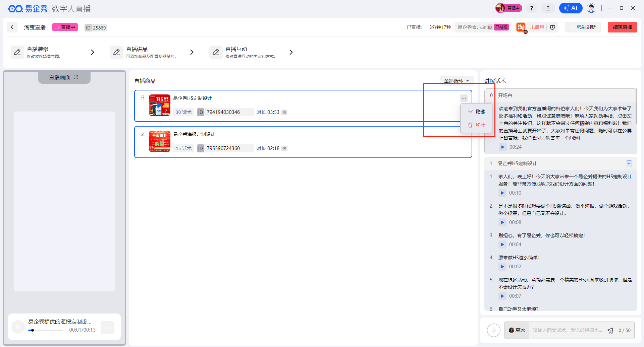Image resolution: width=644 pixels, height=347 pixels.
Task: Toggle the preview volume speaker button
Action: click(x=107, y=328)
